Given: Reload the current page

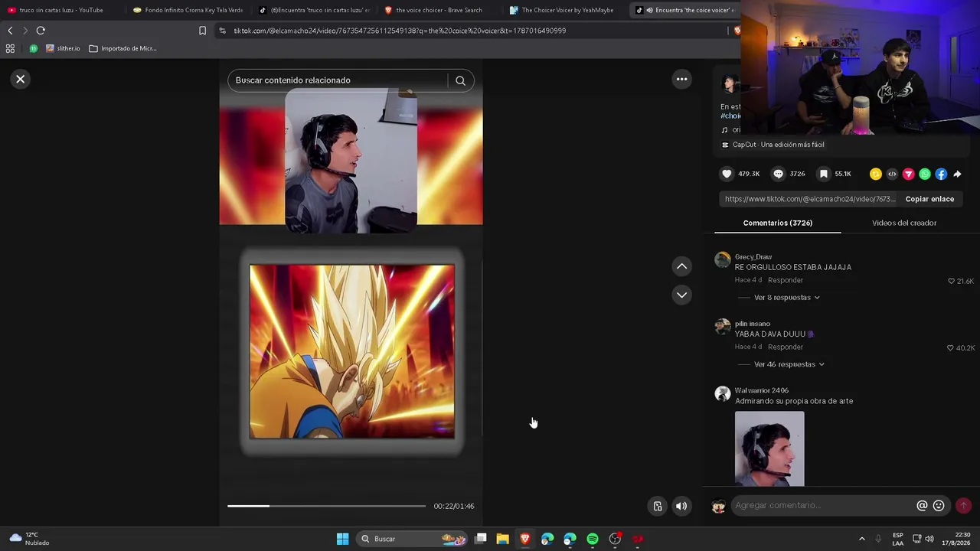Looking at the screenshot, I should pyautogui.click(x=41, y=31).
